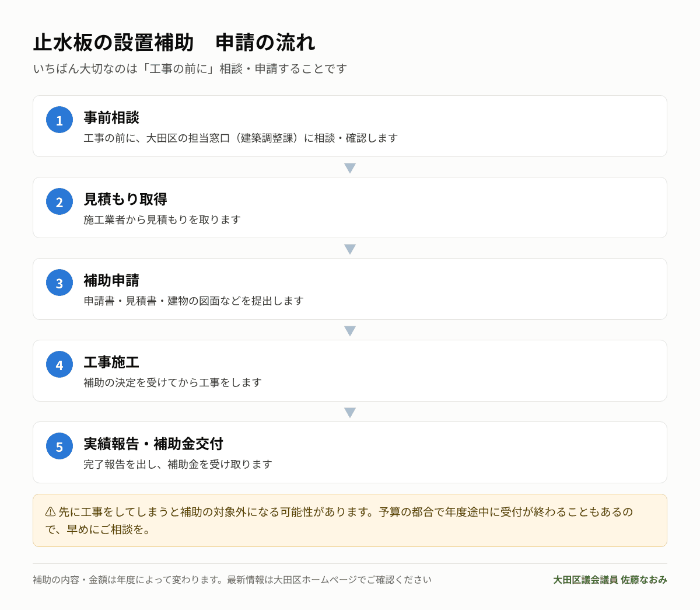The height and width of the screenshot is (610, 700).
Task: Select the 事前相談 heading
Action: click(x=111, y=117)
